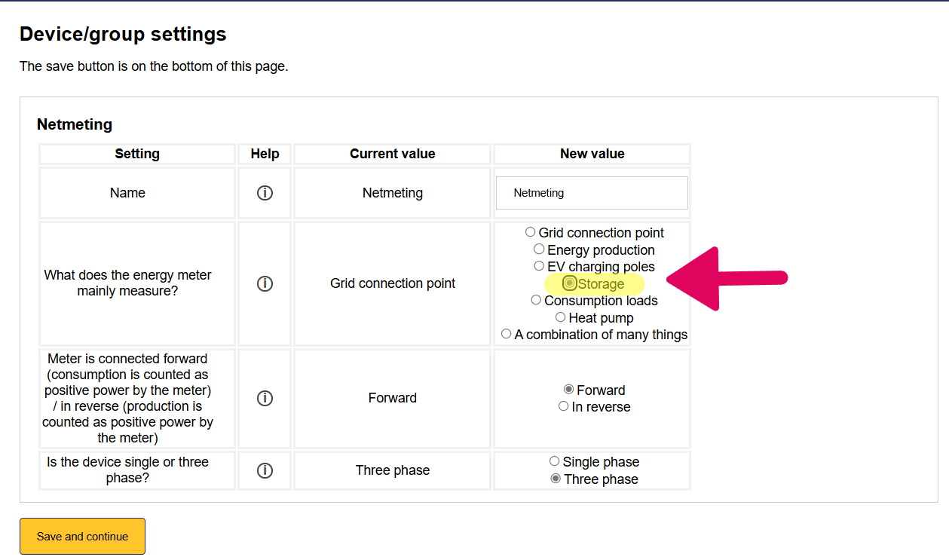
Task: Switch the meter connection to In reverse
Action: pyautogui.click(x=563, y=406)
